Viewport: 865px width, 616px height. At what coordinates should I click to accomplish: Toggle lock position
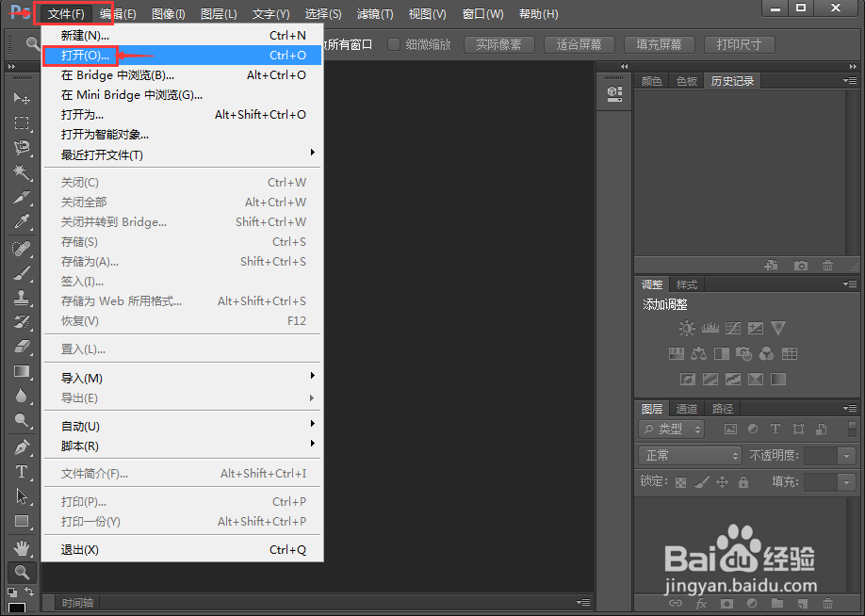pos(722,482)
